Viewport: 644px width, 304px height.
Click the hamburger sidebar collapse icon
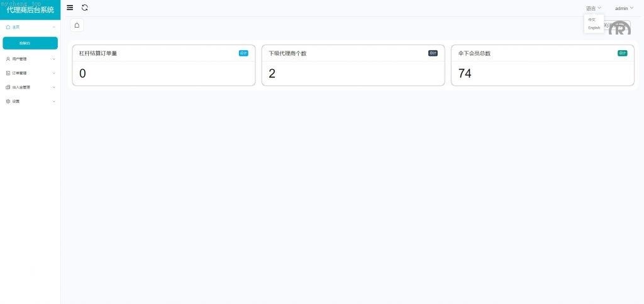point(70,8)
